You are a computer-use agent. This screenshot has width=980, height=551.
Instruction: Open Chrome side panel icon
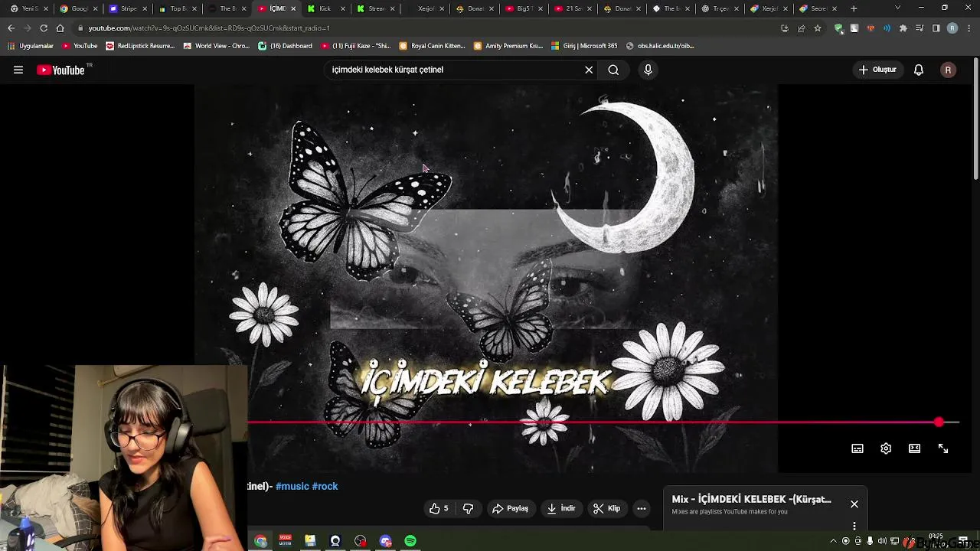[x=936, y=28]
